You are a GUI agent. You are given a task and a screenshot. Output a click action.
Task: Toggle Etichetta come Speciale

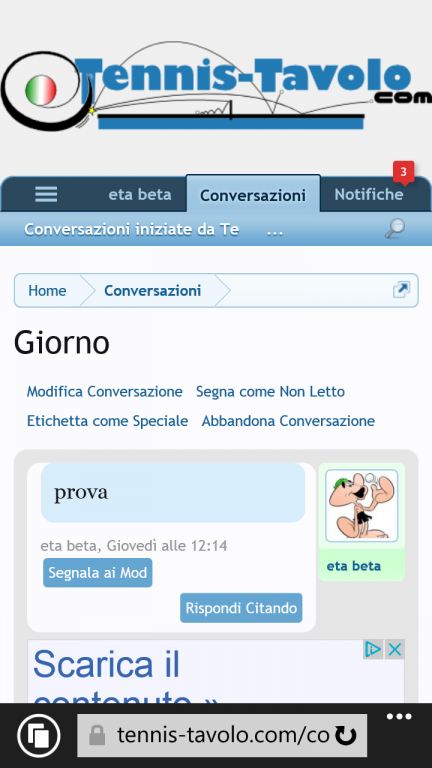pos(107,421)
